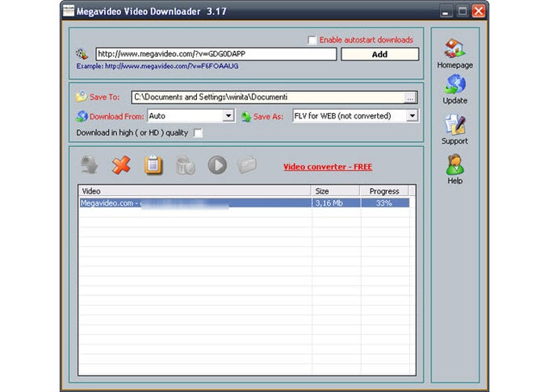The height and width of the screenshot is (392, 549).
Task: Open the Homepage icon in the sidebar
Action: pos(455,48)
